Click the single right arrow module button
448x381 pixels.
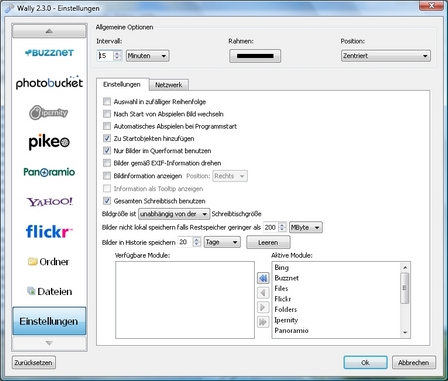click(x=263, y=307)
